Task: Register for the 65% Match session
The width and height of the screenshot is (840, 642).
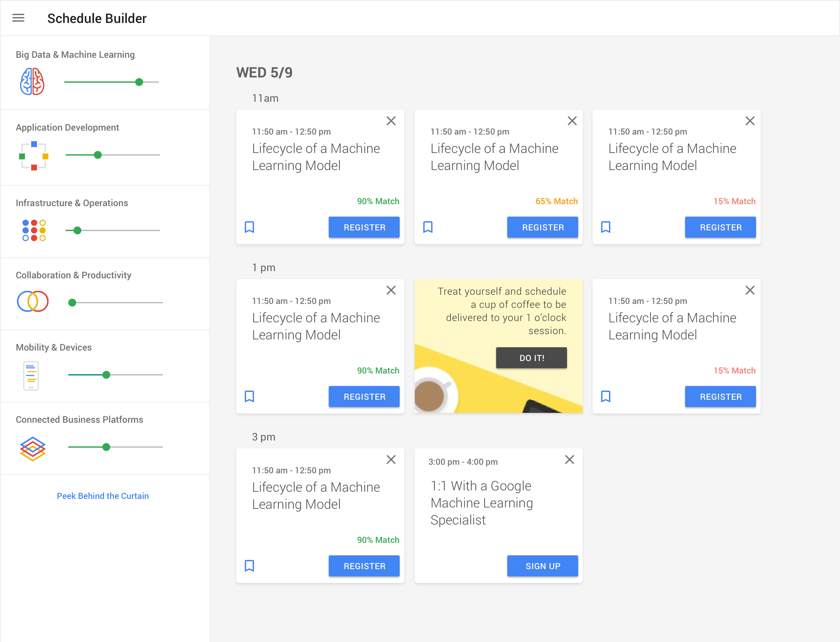Action: point(542,227)
